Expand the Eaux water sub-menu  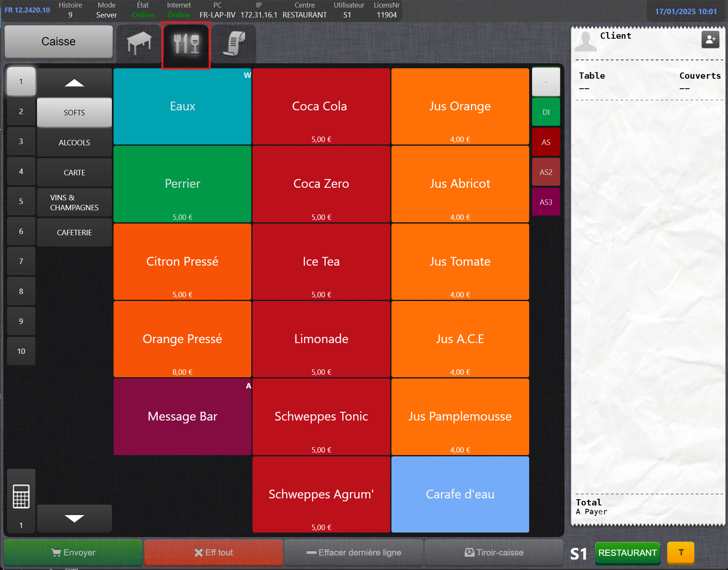tap(182, 107)
